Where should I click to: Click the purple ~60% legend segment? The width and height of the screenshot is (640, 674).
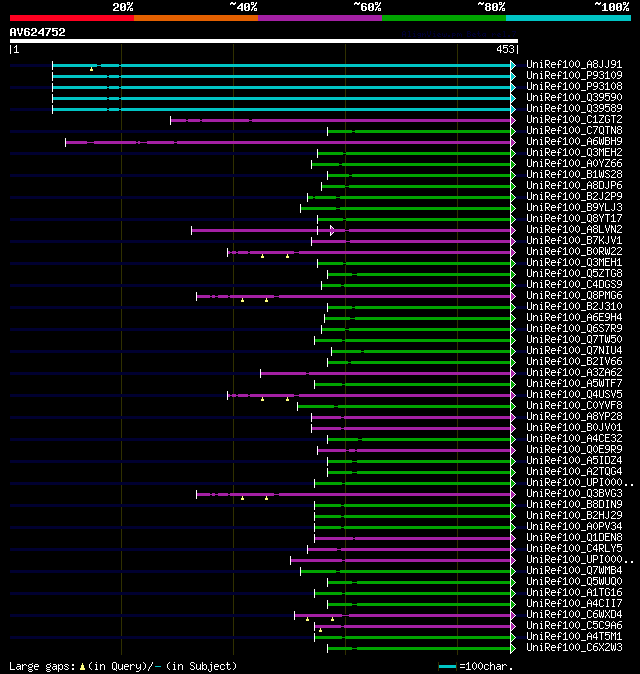tap(320, 18)
